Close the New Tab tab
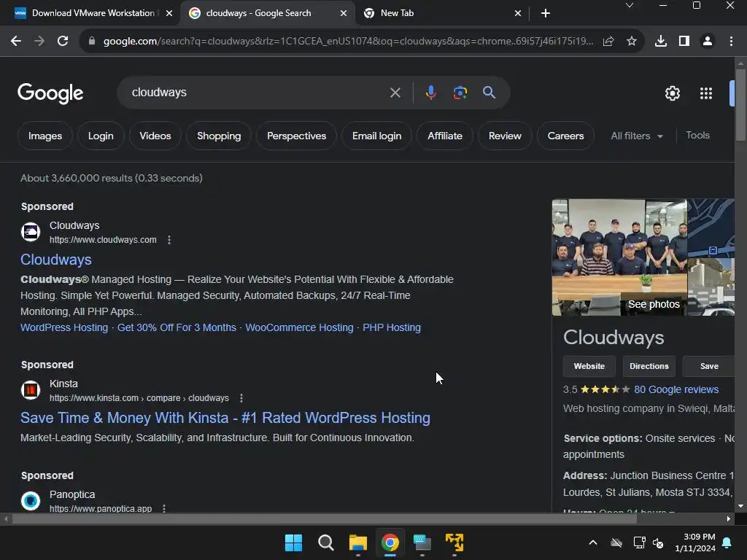The image size is (747, 560). pyautogui.click(x=518, y=13)
